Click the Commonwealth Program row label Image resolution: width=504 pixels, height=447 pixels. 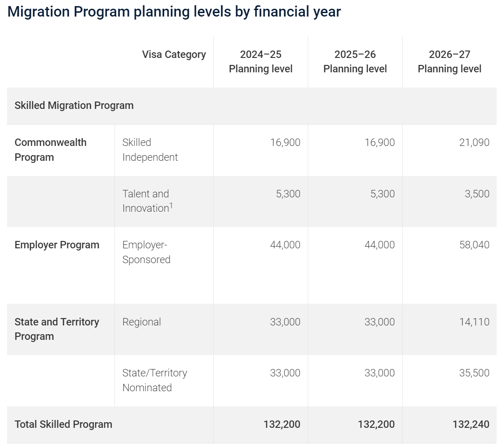pyautogui.click(x=50, y=149)
